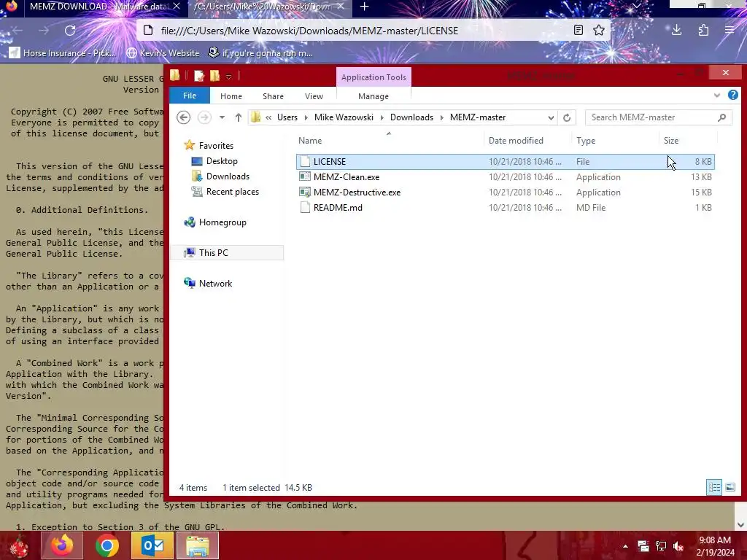This screenshot has width=747, height=560.
Task: Go up one folder level in Explorer
Action: coord(239,117)
